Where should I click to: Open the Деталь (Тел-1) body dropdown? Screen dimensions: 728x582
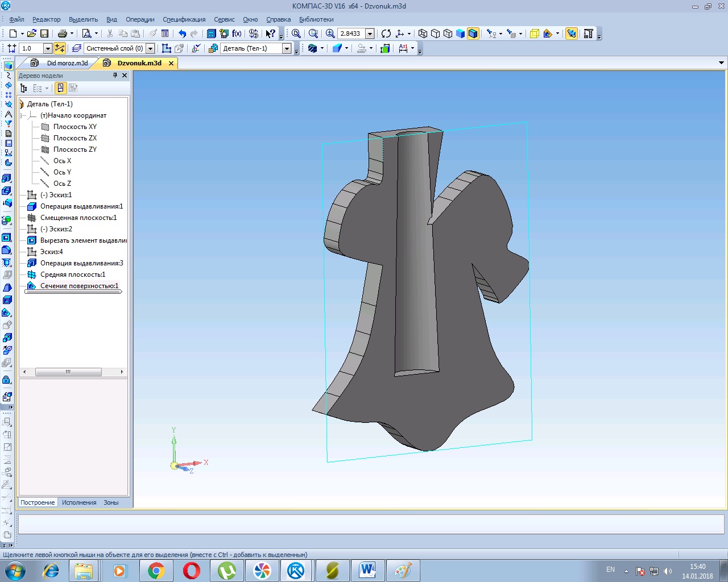coord(287,48)
